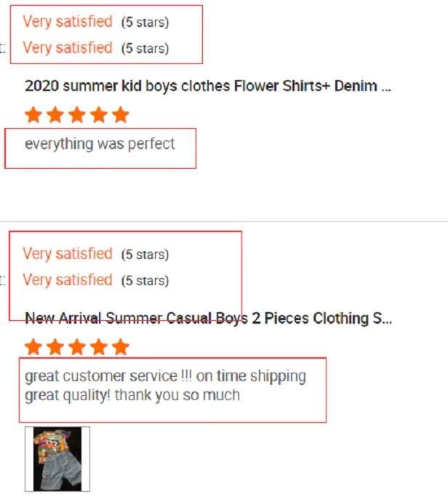Click the first star under the New Arrival review
Screen dimensions: 448x502
33,347
